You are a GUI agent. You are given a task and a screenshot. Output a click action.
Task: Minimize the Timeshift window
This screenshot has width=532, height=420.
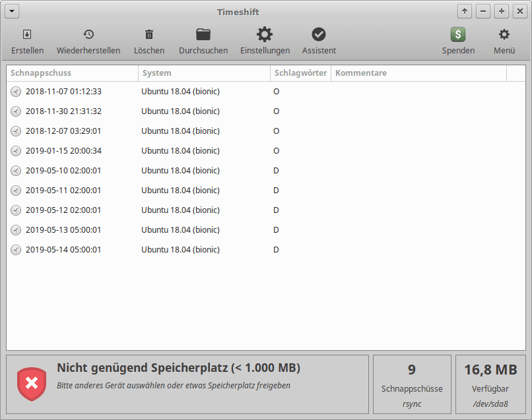click(x=483, y=11)
